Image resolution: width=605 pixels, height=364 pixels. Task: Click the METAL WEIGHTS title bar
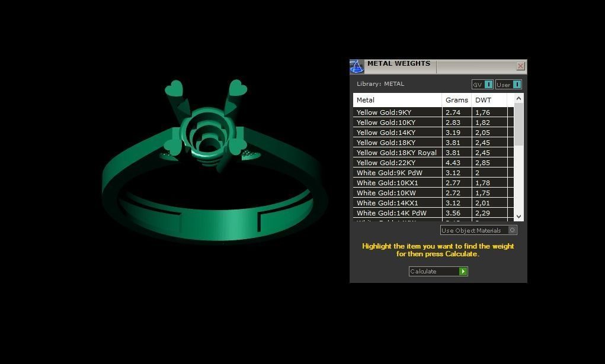pos(440,66)
